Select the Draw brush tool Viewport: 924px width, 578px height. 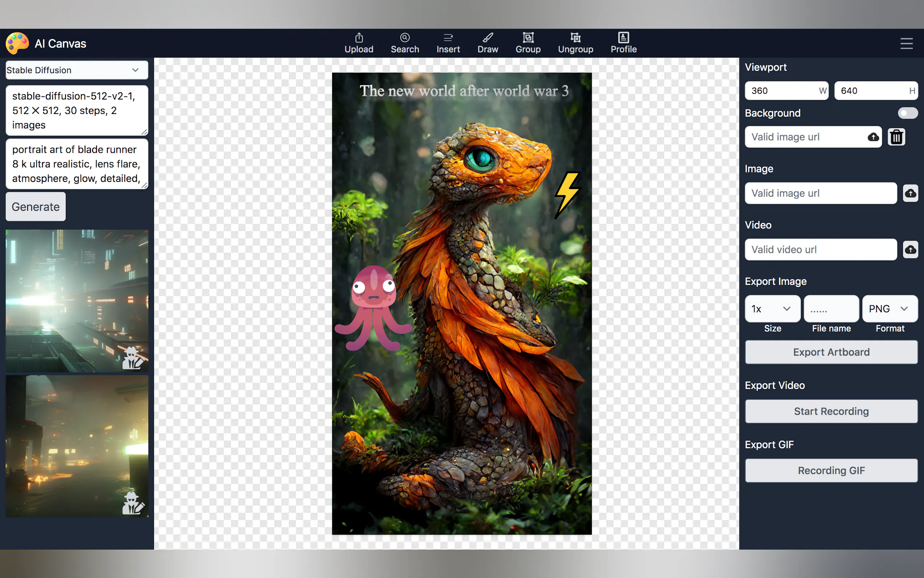click(x=487, y=43)
